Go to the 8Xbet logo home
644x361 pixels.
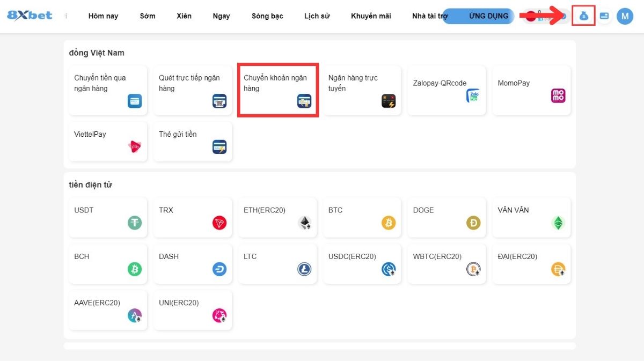pyautogui.click(x=30, y=16)
